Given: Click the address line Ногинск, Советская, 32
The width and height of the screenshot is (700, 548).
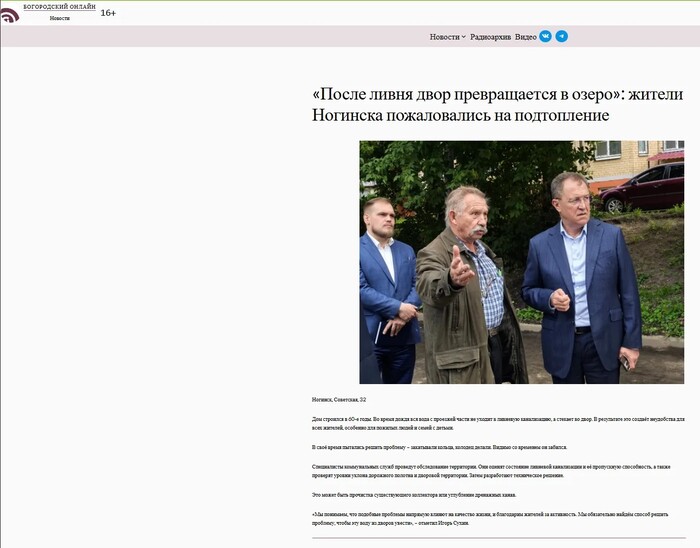Looking at the screenshot, I should click(339, 399).
